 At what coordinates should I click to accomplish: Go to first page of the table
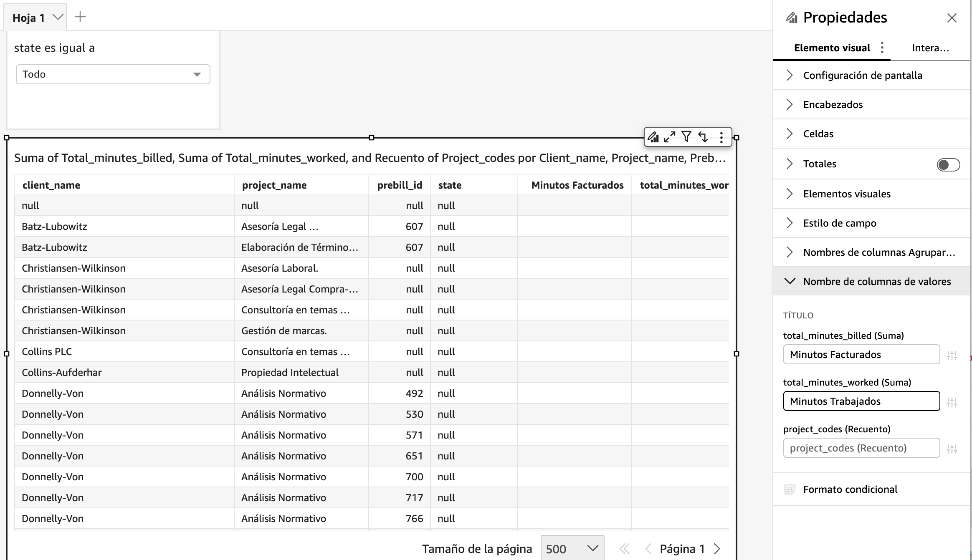(x=625, y=549)
